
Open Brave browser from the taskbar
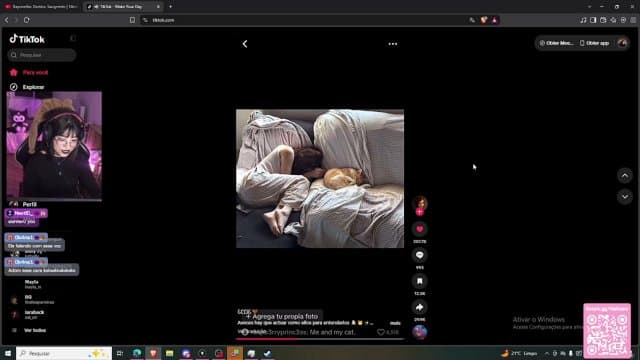153,353
